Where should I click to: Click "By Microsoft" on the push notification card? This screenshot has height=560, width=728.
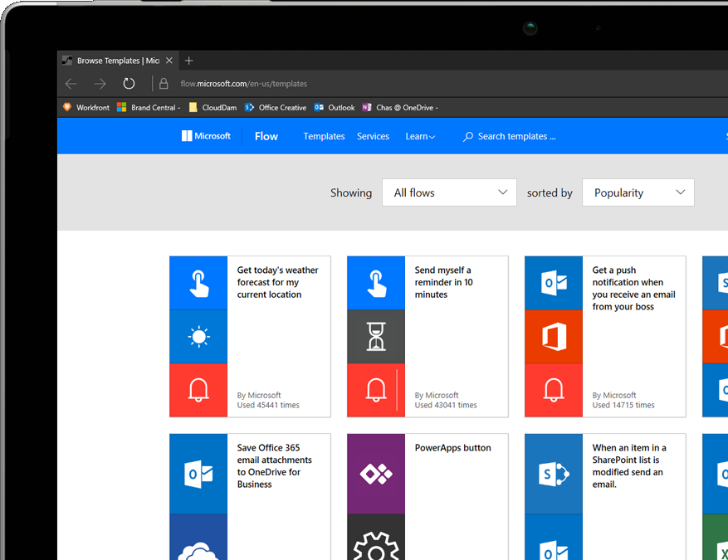614,395
